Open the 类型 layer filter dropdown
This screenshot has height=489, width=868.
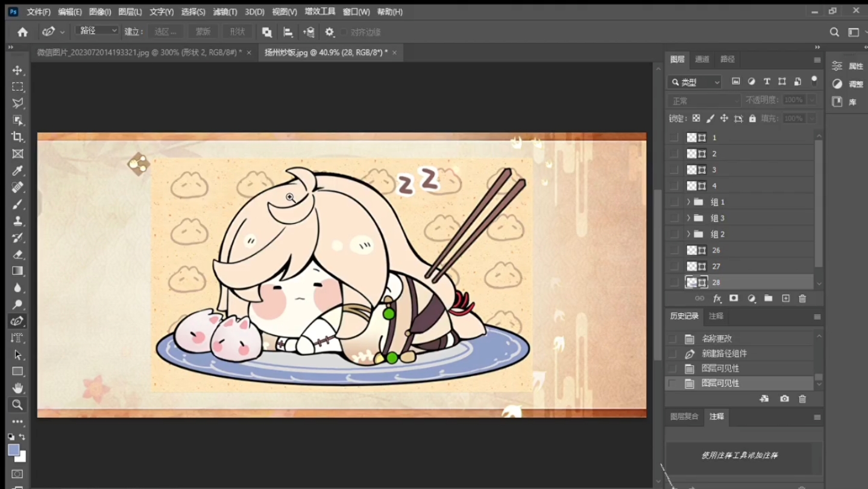click(x=694, y=82)
